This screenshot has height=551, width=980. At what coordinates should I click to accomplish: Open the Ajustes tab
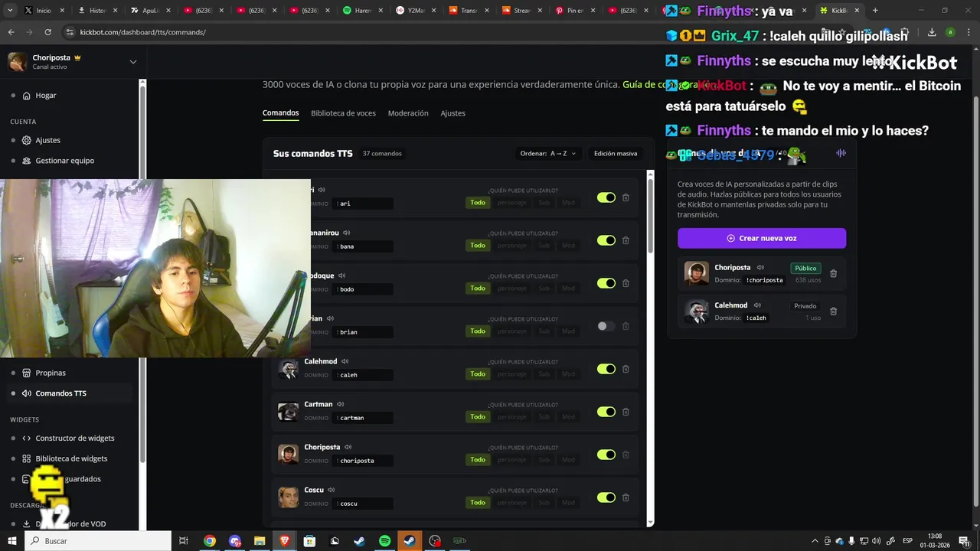point(452,113)
